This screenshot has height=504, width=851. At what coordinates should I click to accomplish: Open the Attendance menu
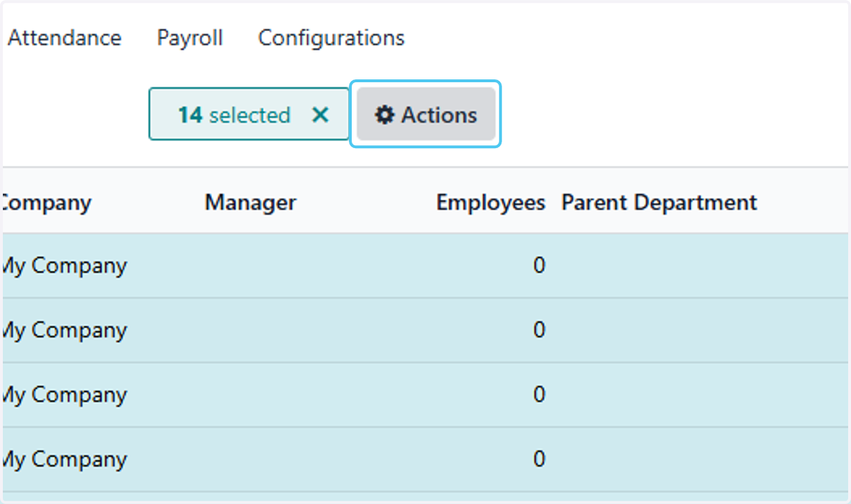[x=65, y=38]
